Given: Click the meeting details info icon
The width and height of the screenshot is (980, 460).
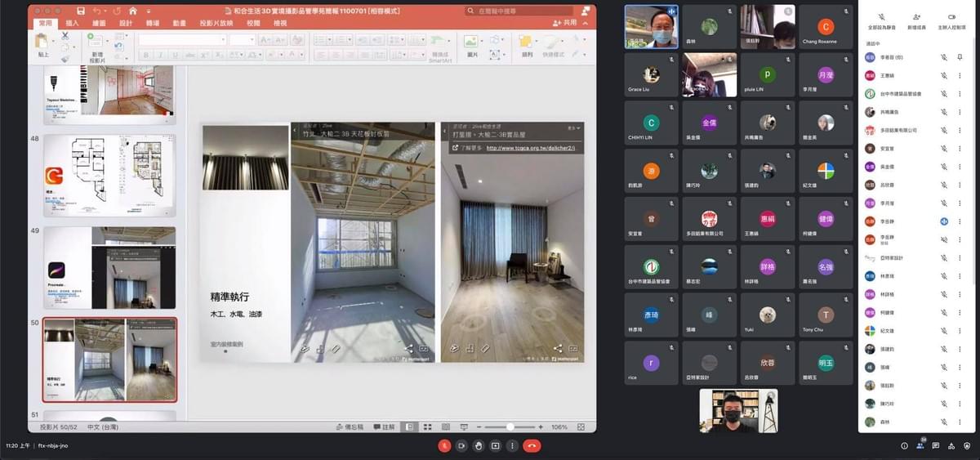Looking at the screenshot, I should [904, 446].
